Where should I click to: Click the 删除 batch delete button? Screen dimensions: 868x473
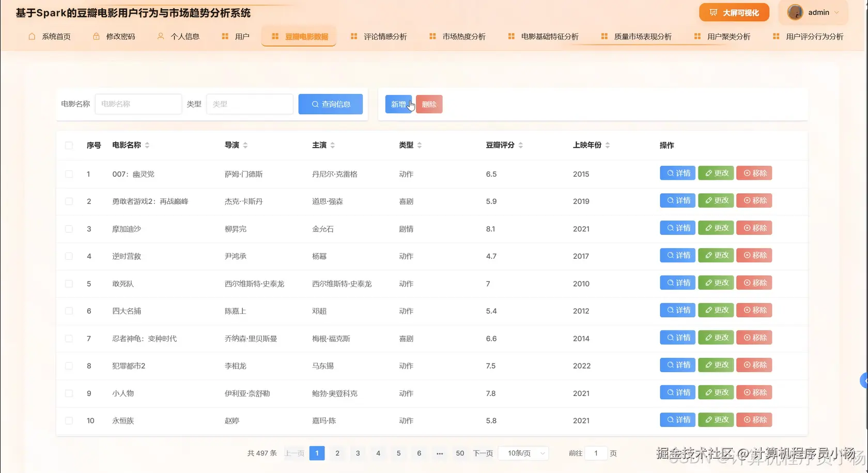429,104
